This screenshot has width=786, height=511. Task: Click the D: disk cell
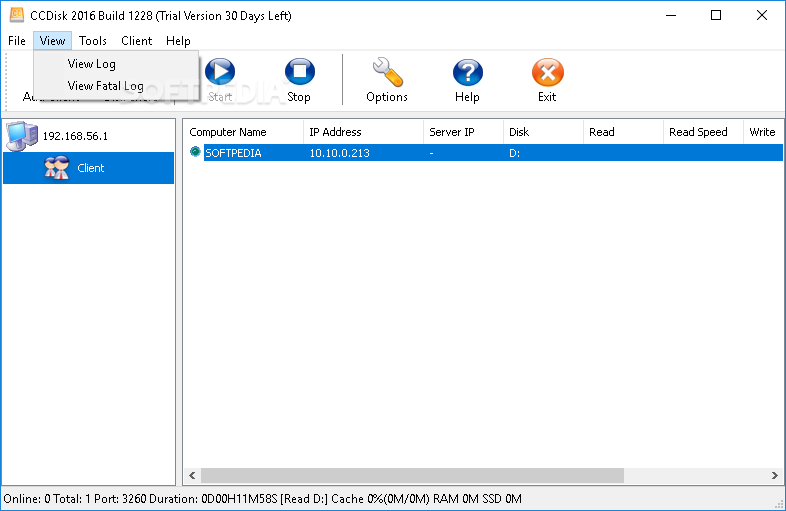click(514, 153)
